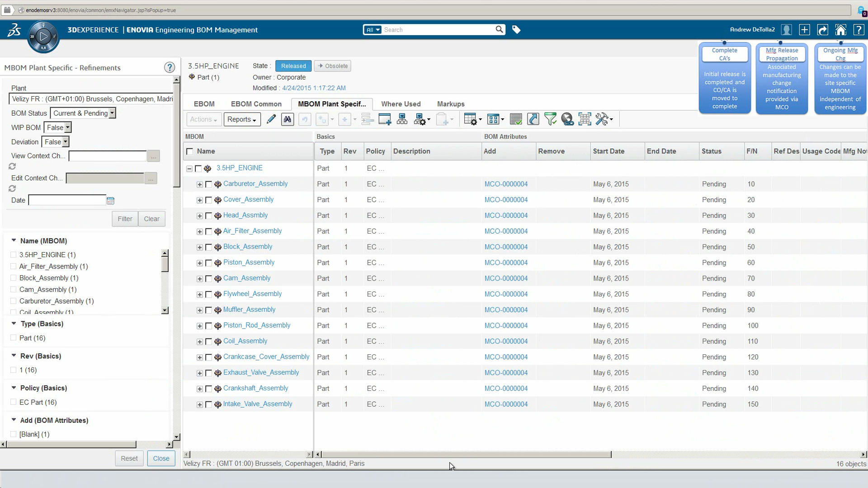Check the select-all checkbox beside Name header
Screen dimensions: 868x488
click(x=190, y=151)
